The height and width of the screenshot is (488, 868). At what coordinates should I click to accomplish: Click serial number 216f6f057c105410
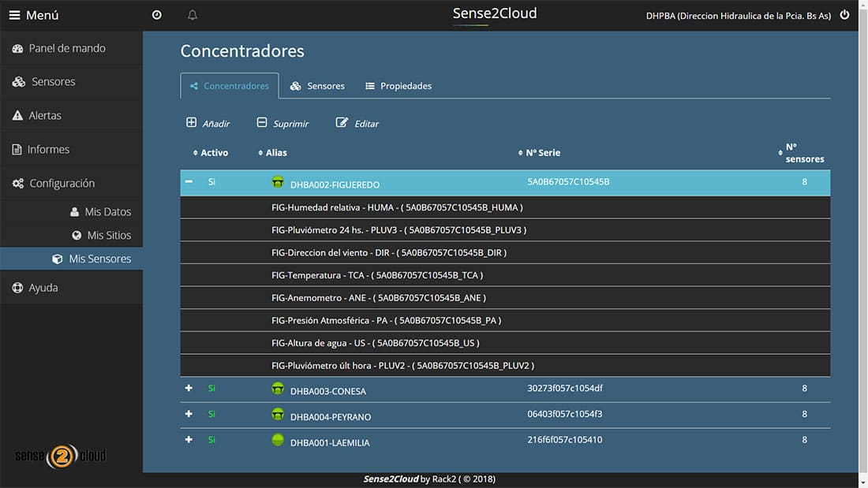click(565, 440)
